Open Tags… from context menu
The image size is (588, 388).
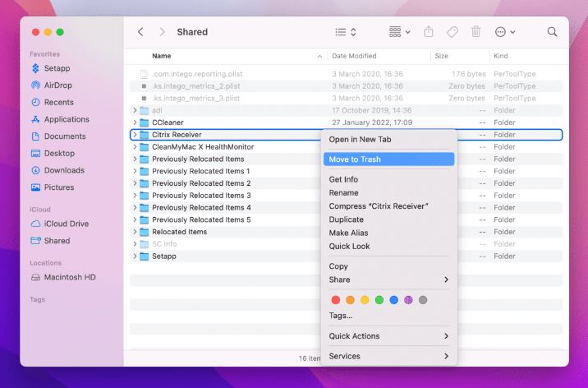[389, 316]
